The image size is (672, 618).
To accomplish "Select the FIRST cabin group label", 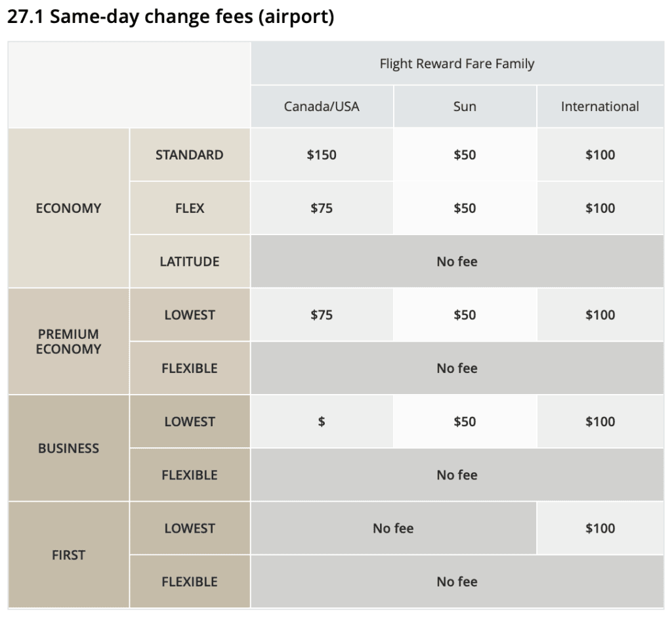I will (x=68, y=555).
